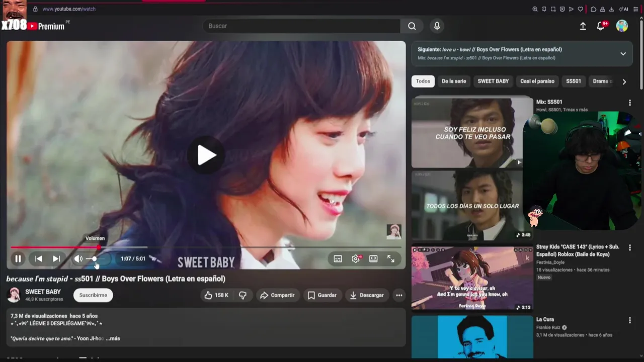Image resolution: width=644 pixels, height=362 pixels.
Task: Toggle subtitles on the video player
Action: point(338,259)
